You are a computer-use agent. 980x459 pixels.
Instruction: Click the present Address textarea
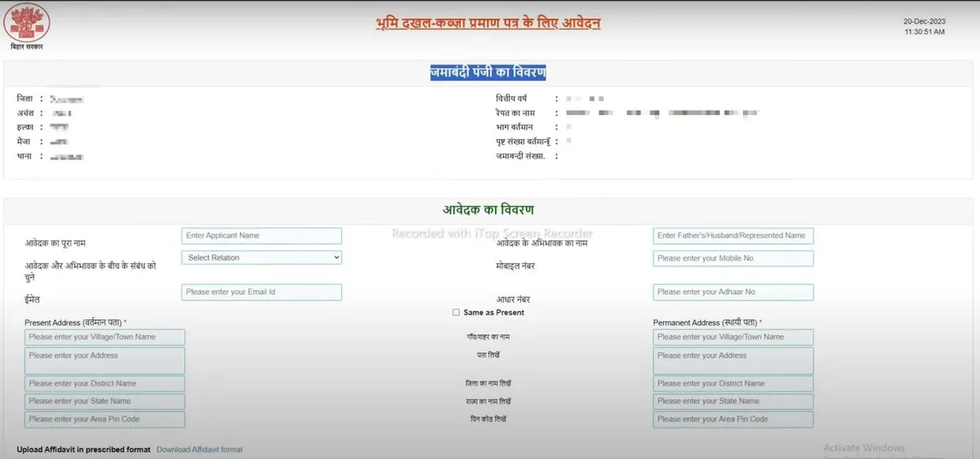pos(105,360)
